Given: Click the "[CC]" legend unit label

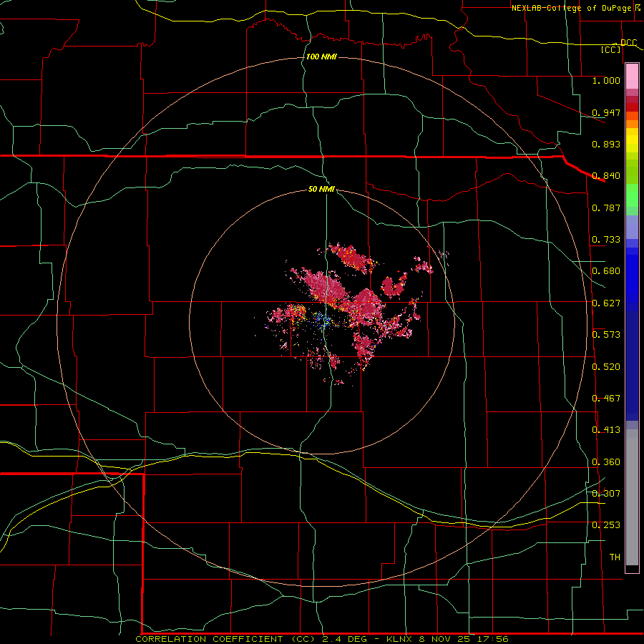Looking at the screenshot, I should pos(611,49).
